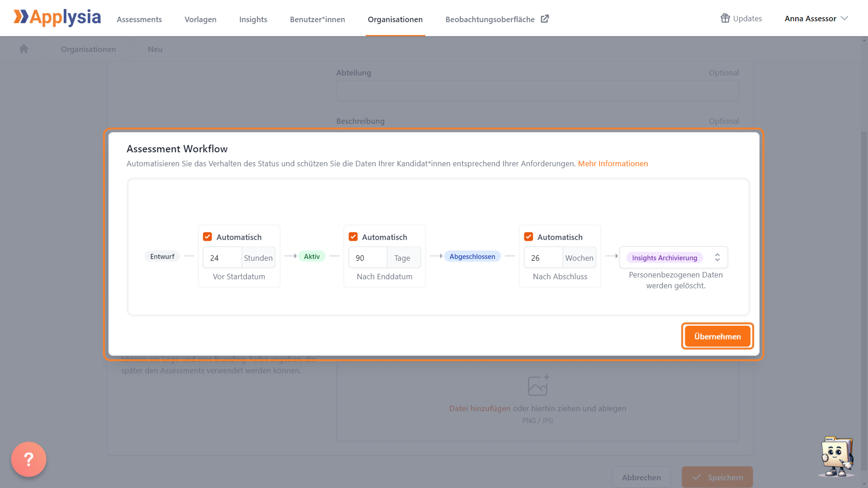Click the Entwurf status badge
Image resolution: width=868 pixels, height=488 pixels.
click(162, 256)
